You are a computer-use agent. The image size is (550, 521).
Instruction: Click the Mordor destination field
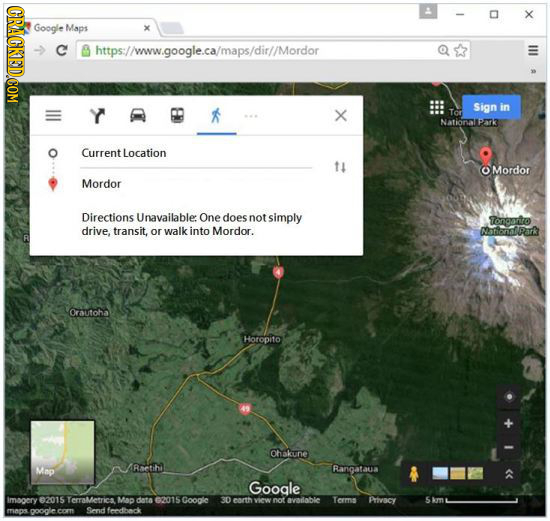tap(196, 184)
